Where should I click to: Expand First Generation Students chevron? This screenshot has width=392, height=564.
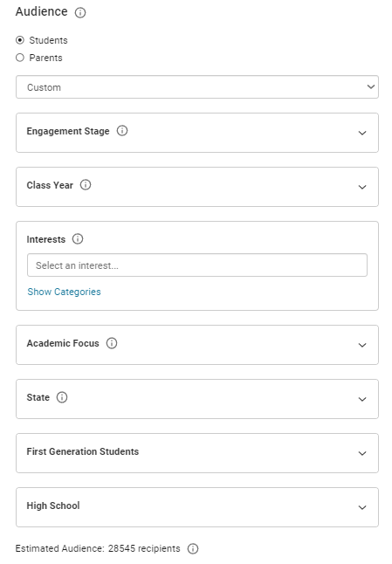(362, 453)
